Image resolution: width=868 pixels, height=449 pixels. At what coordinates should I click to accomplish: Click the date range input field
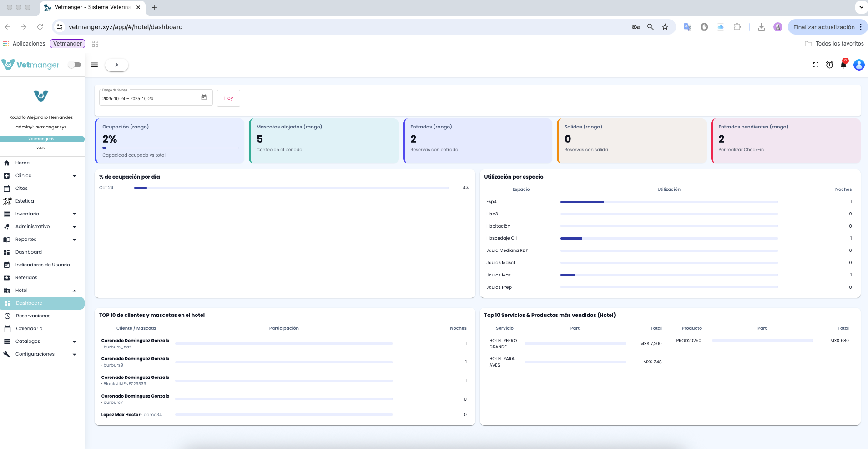point(149,98)
